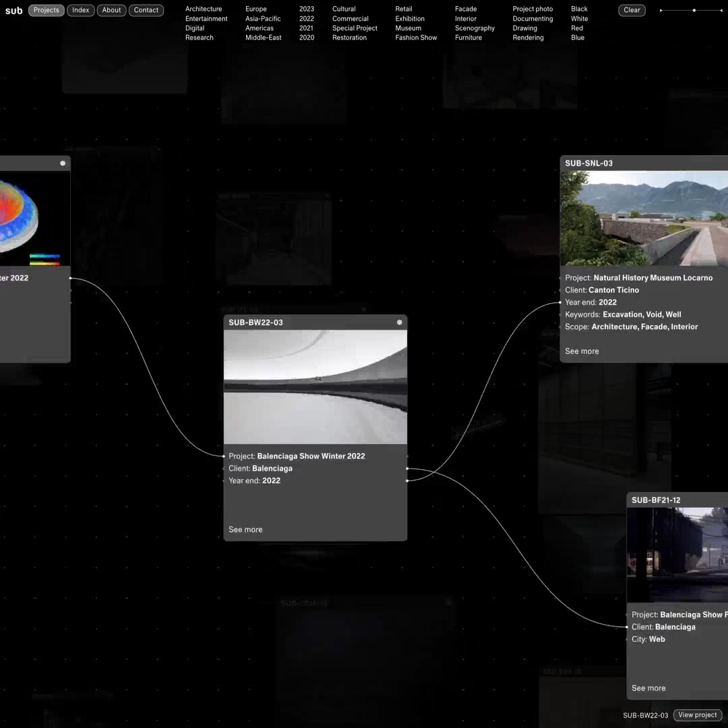728x728 pixels.
Task: Toggle the Drawing filter
Action: click(x=525, y=28)
